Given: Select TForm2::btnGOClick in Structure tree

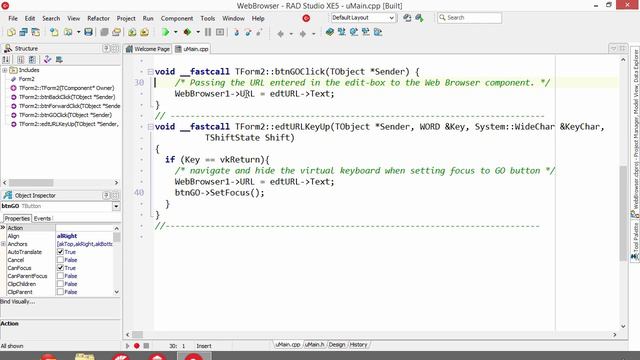Looking at the screenshot, I should (65, 115).
